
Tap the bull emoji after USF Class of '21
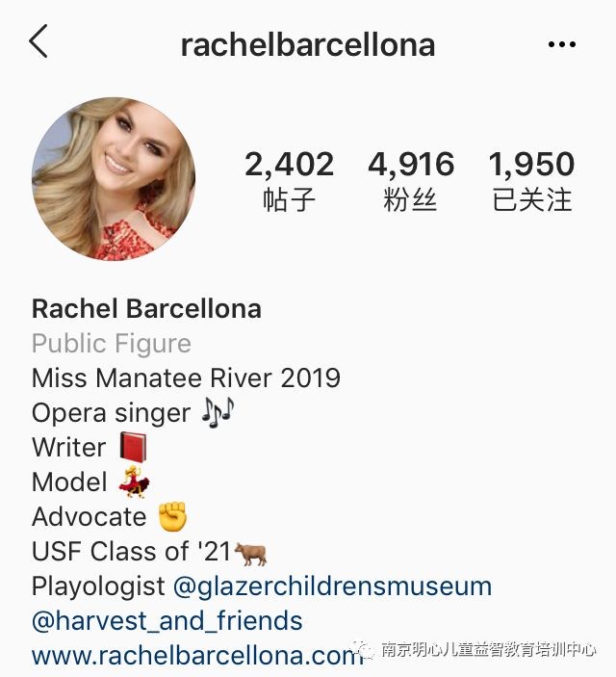tap(250, 554)
